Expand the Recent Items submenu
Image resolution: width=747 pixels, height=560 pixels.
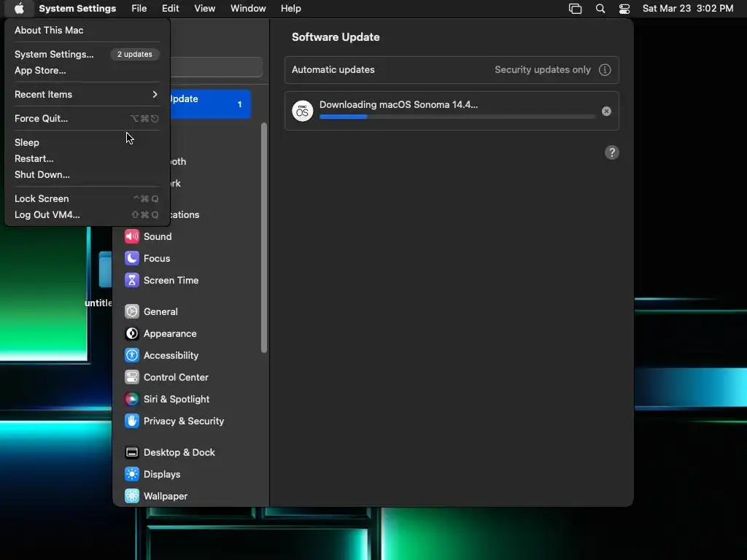(88, 95)
